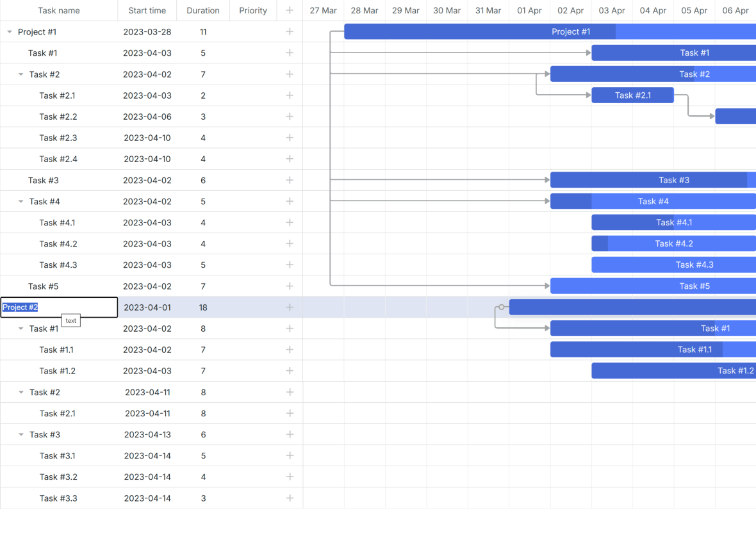Click the plus icon in the grid header row
Screen dimensions: 756x538
coord(290,10)
